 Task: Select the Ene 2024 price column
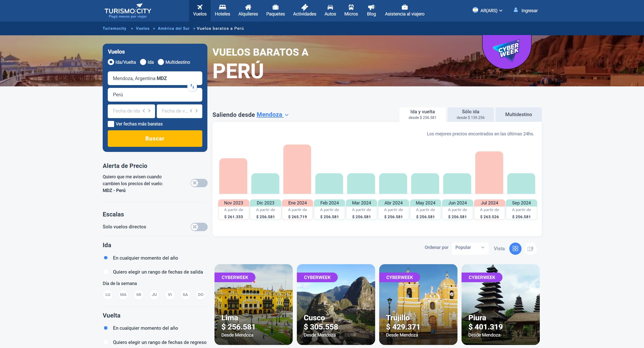[x=297, y=210]
